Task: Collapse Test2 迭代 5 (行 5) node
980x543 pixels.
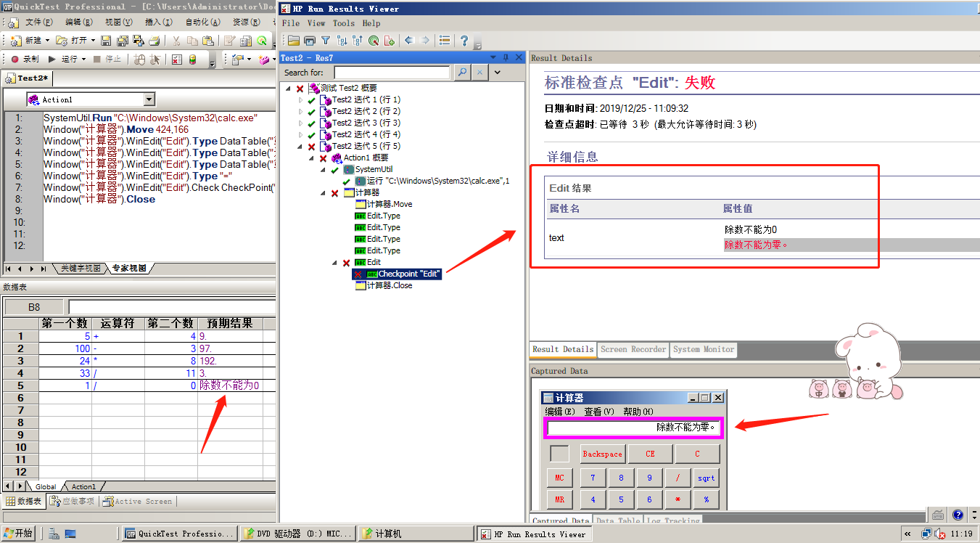Action: coord(301,146)
